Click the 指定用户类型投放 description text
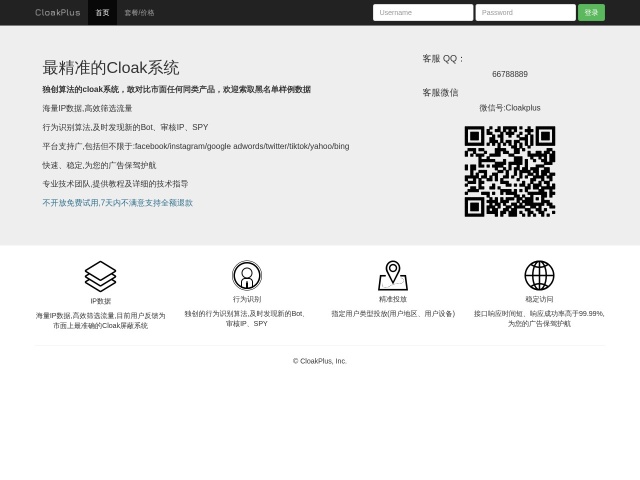The image size is (640, 480). point(393,314)
